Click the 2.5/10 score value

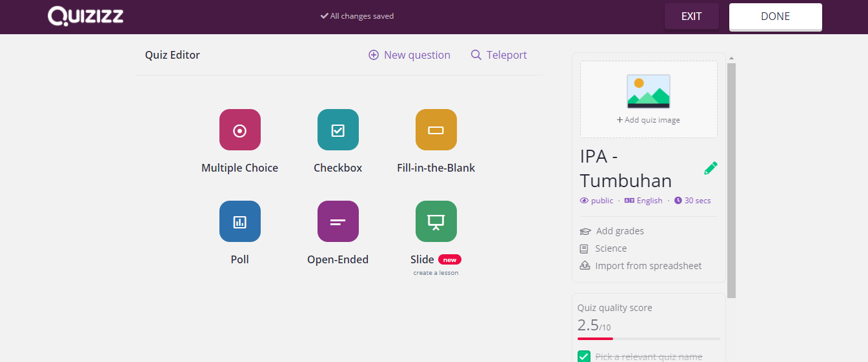point(594,325)
